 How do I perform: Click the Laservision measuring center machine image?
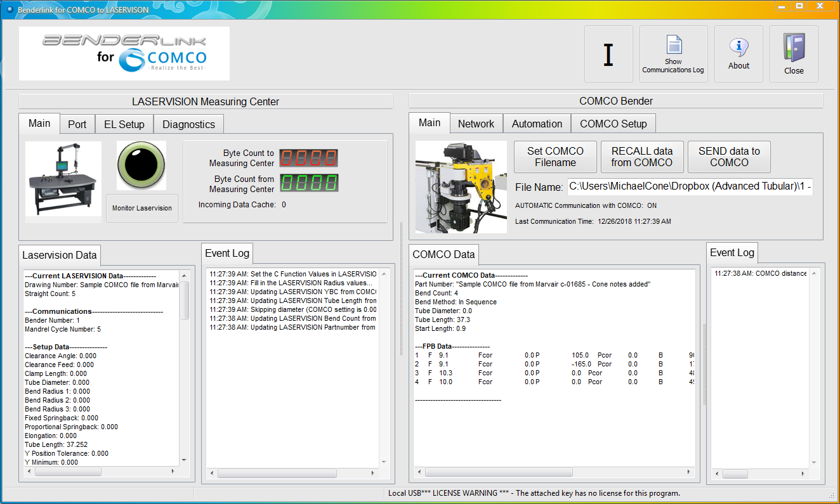click(63, 178)
